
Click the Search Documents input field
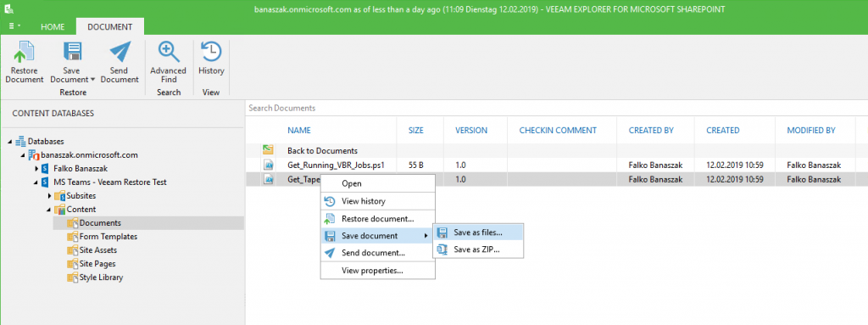556,108
